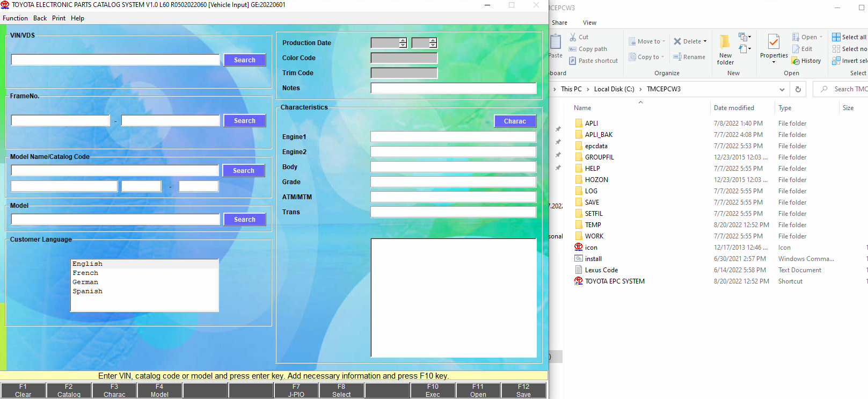This screenshot has height=399, width=868.
Task: Expand the Copy to dropdown
Action: pyautogui.click(x=662, y=57)
